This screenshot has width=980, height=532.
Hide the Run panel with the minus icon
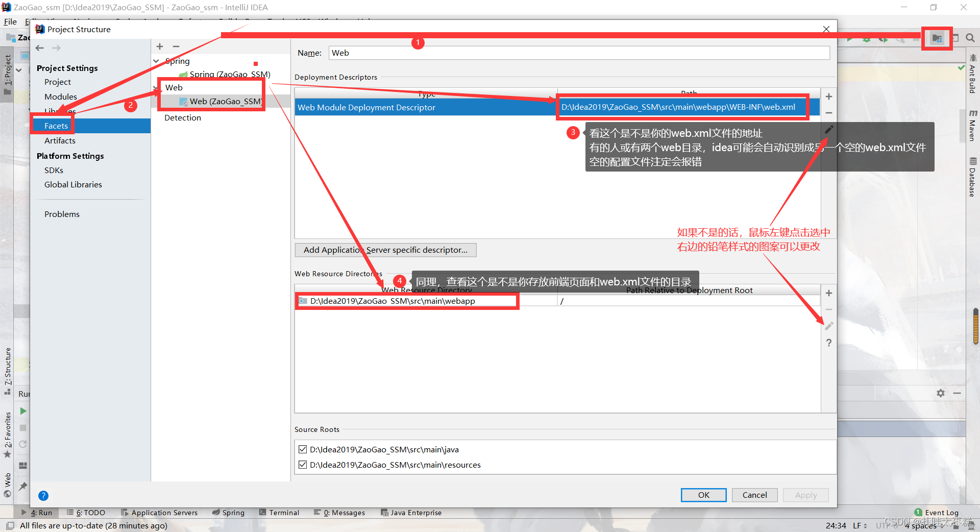coord(957,393)
